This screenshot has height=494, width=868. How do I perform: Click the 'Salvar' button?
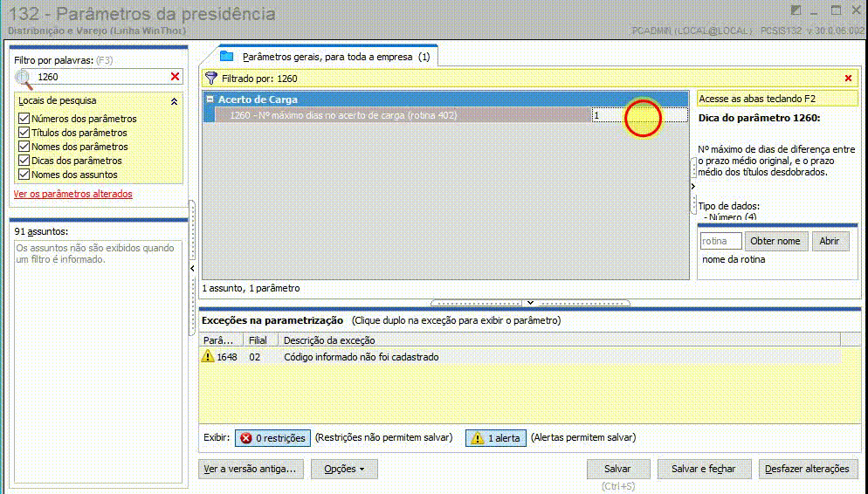[x=617, y=469]
